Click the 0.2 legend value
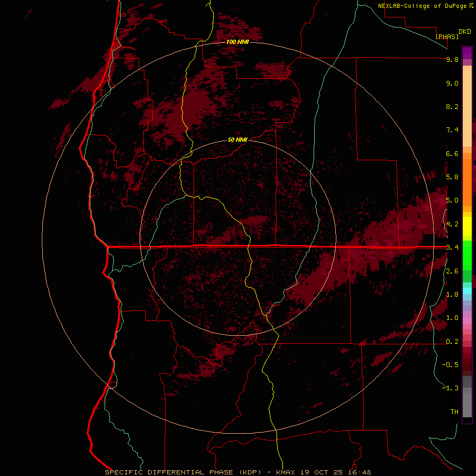The width and height of the screenshot is (476, 476). [x=452, y=342]
